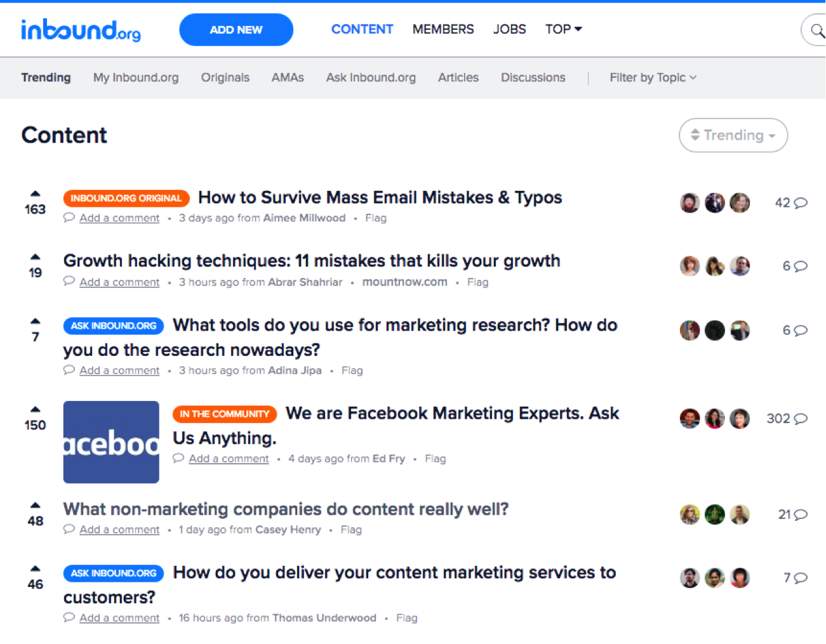Go to the MEMBERS section
This screenshot has height=644, width=826.
point(443,29)
